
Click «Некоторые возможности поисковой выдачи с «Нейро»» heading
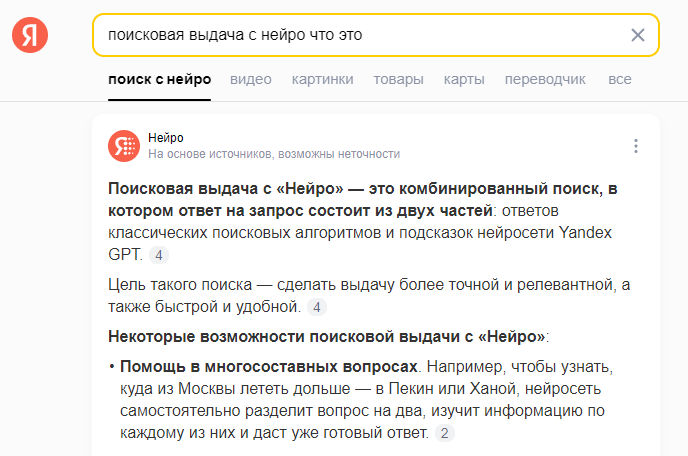point(326,337)
